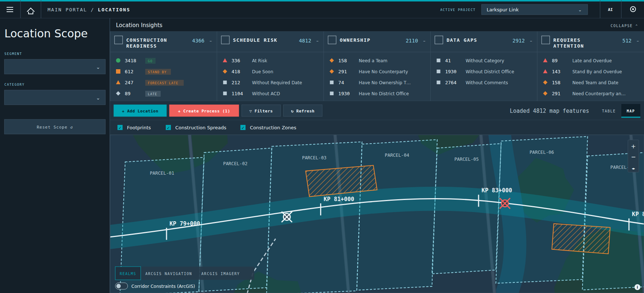644x293 pixels.
Task: Select the Realms basemap tab
Action: click(128, 274)
